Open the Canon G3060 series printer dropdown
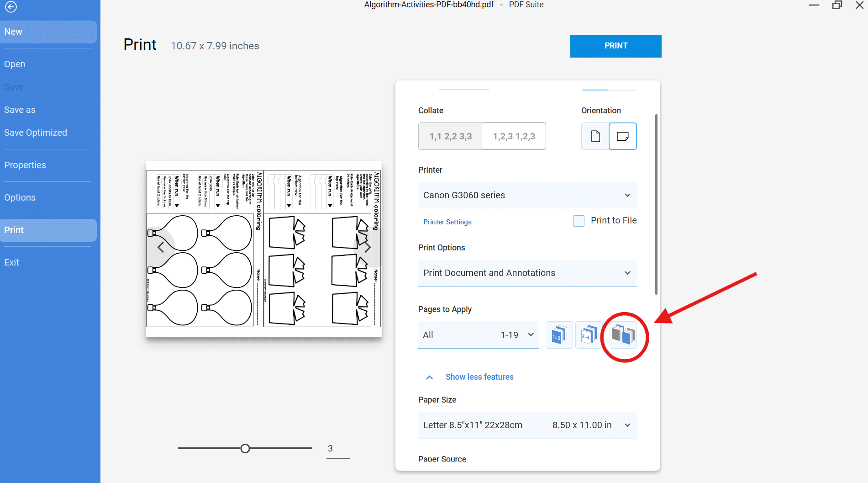The height and width of the screenshot is (483, 868). (527, 196)
